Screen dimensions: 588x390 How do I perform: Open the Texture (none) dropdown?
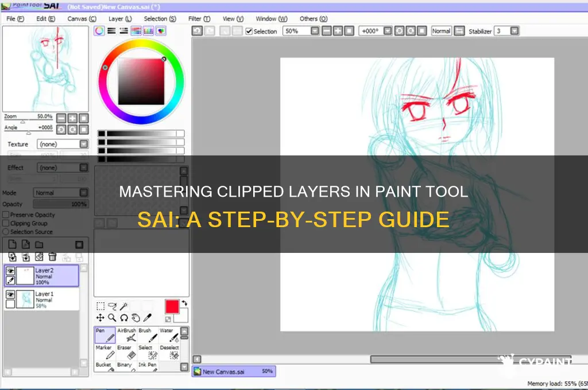point(84,144)
